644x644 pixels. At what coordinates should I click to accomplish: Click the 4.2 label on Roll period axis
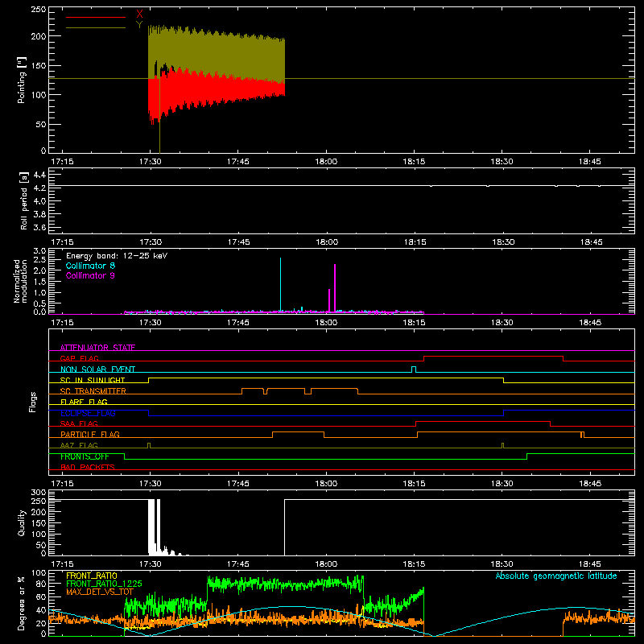(39, 188)
